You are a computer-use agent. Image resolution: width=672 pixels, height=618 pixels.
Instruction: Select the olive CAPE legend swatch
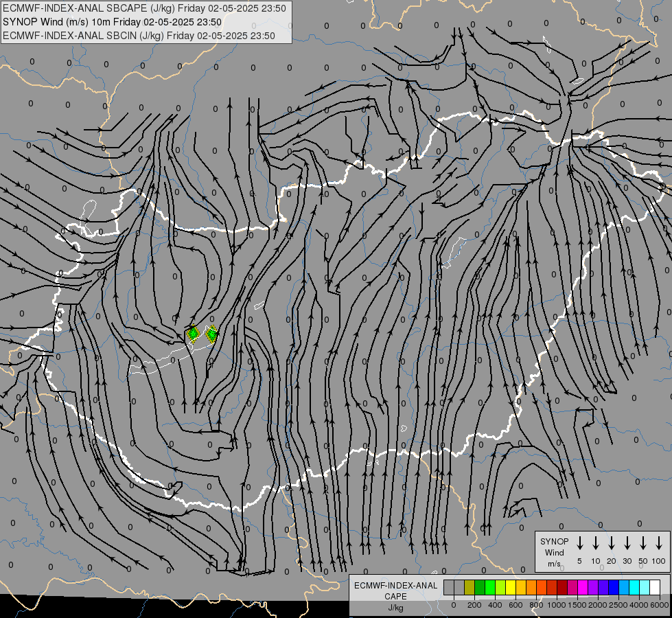(x=470, y=587)
